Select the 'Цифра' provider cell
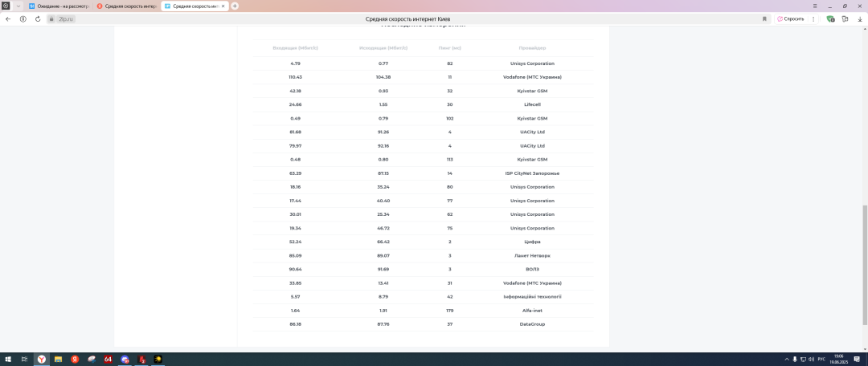This screenshot has height=366, width=868. [x=532, y=242]
